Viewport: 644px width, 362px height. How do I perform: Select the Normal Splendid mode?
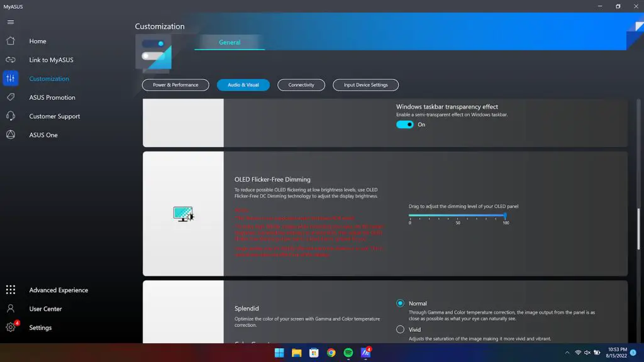point(400,304)
